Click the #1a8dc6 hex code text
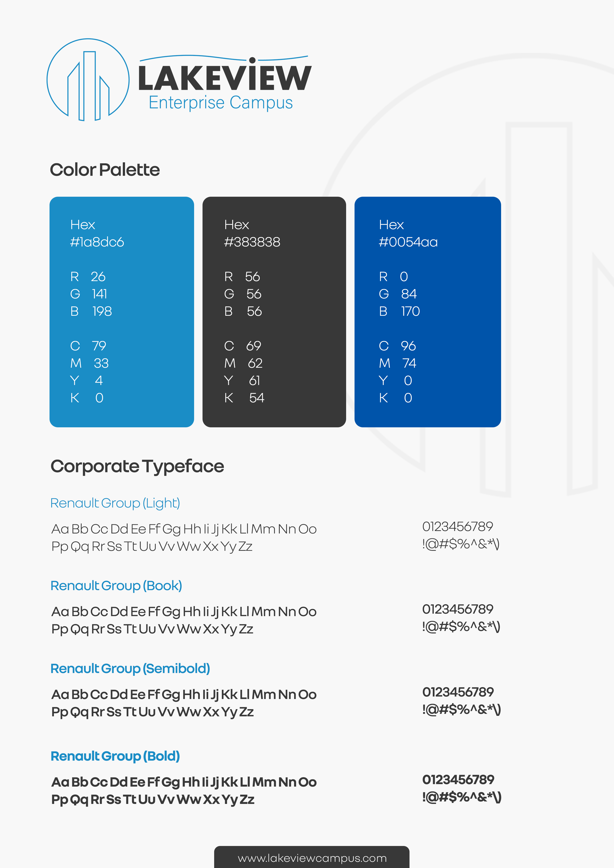 pyautogui.click(x=97, y=242)
